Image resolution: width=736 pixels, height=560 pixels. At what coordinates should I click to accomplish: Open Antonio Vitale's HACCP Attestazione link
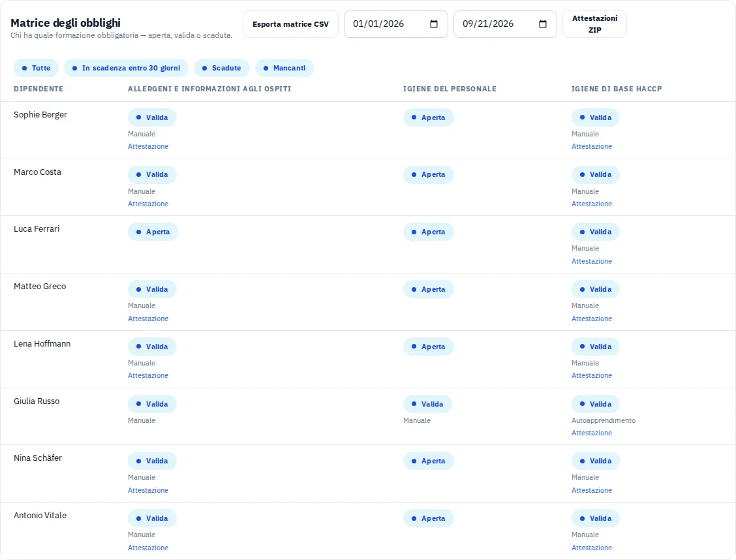click(591, 548)
